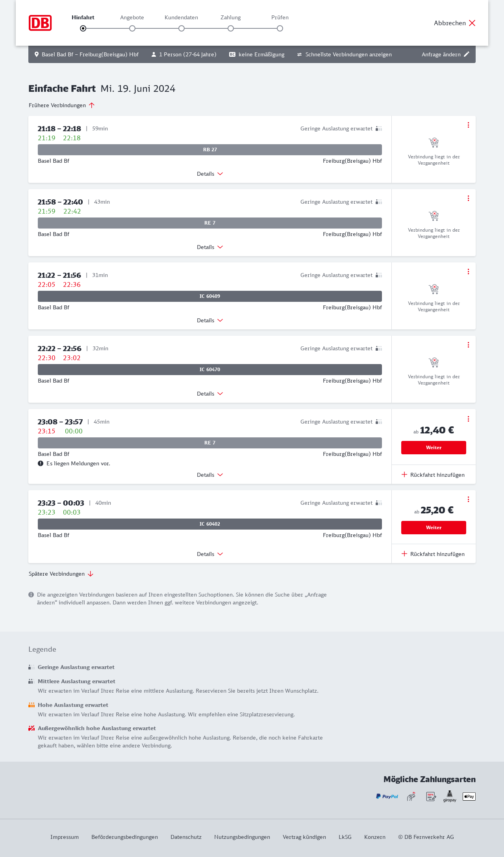Open the Datenschutz footer link

[x=186, y=837]
